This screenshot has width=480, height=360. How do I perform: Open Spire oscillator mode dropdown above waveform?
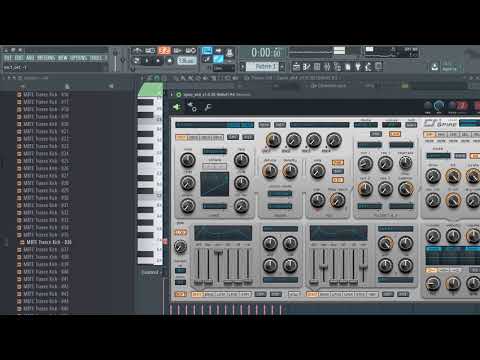tap(214, 151)
